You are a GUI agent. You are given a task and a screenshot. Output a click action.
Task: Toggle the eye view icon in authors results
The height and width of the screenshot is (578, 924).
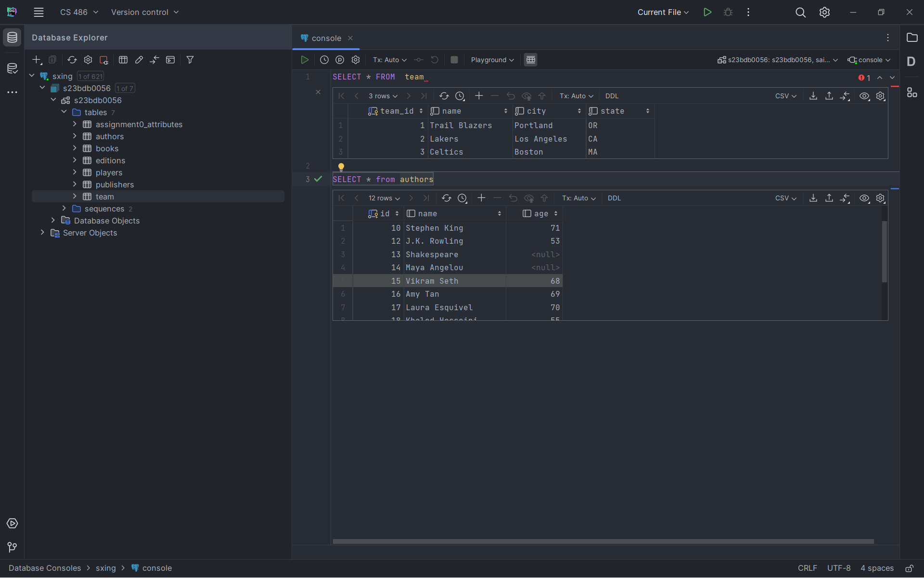864,198
